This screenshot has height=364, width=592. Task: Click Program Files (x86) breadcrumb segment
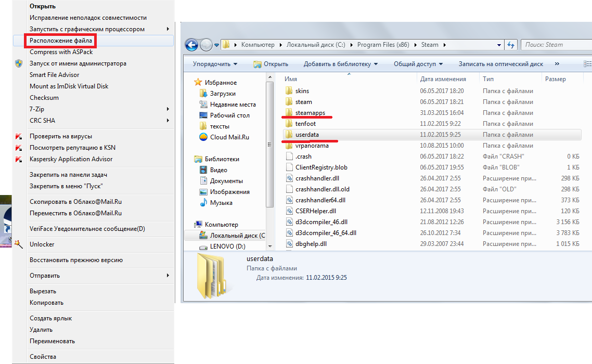pos(383,45)
